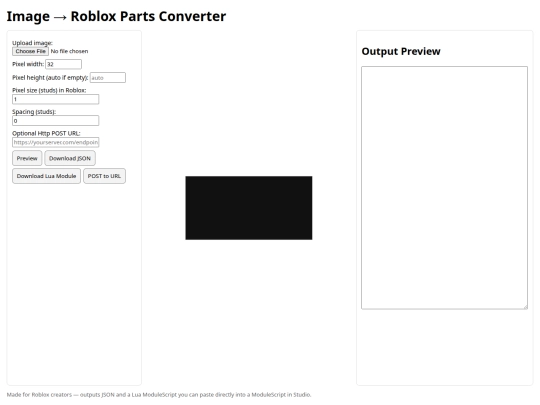Viewport: 540px width, 405px height.
Task: Click the POST to URL button
Action: [104, 176]
